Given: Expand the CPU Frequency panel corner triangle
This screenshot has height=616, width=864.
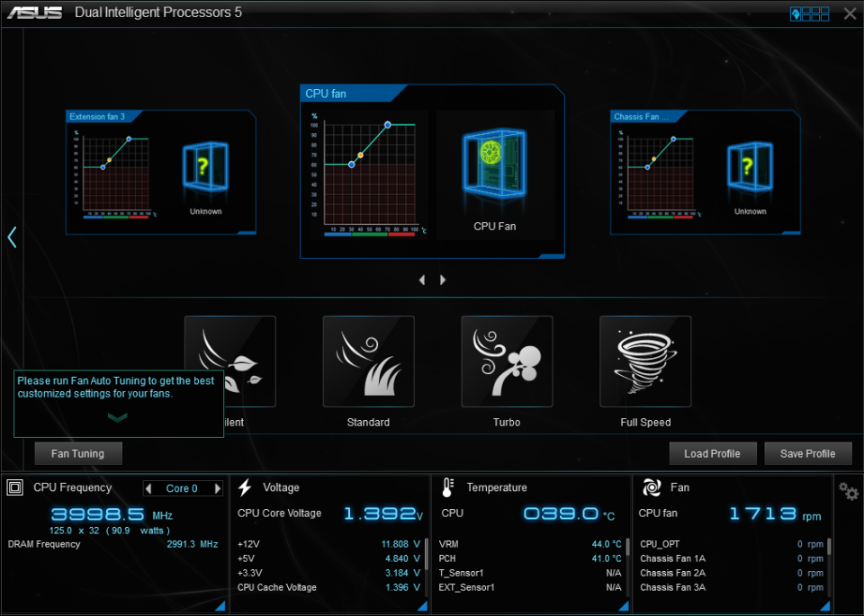Looking at the screenshot, I should tap(220, 605).
